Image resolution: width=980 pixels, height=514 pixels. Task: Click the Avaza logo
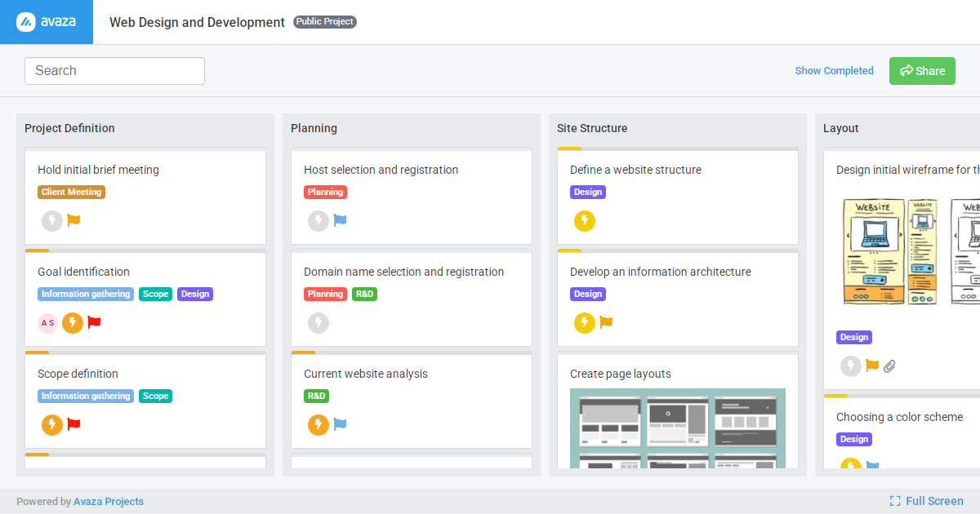click(47, 22)
